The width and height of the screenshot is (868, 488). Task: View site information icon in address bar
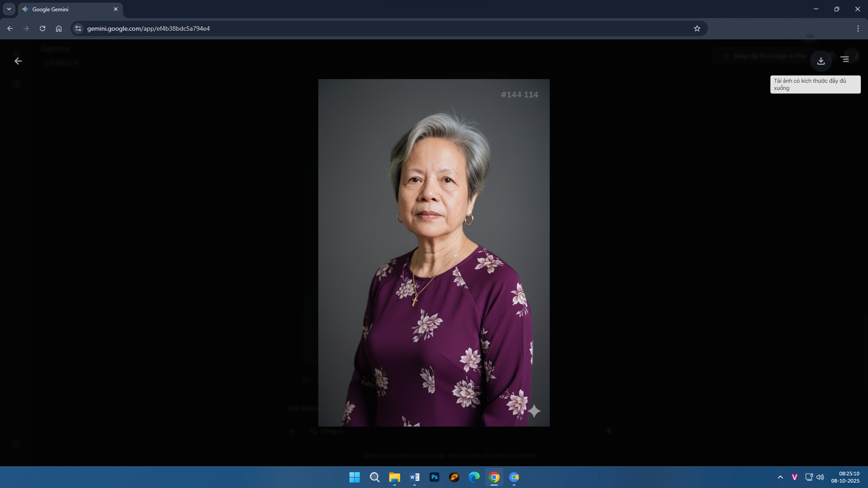pos(78,28)
